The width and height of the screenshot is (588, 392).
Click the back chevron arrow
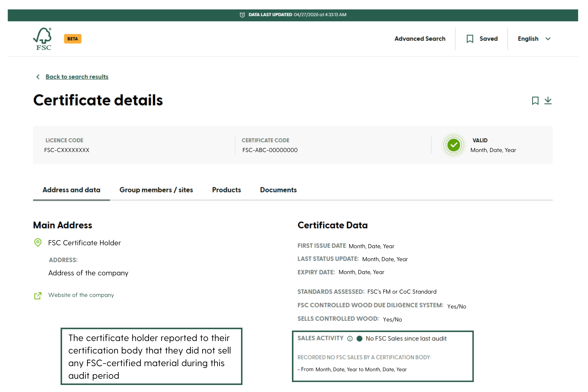(38, 77)
